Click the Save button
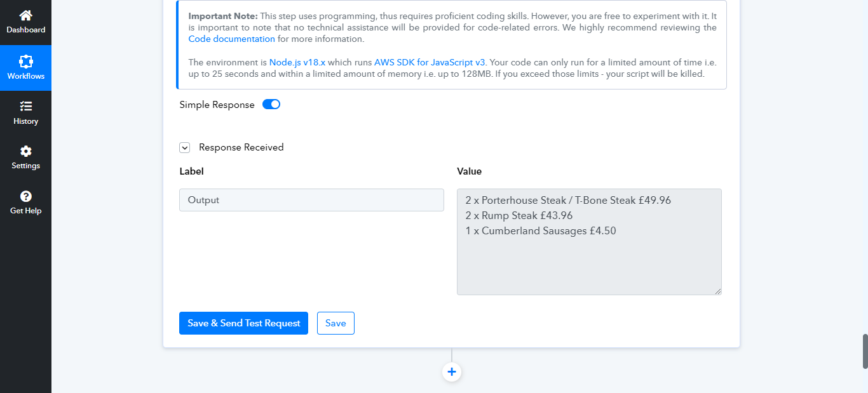 336,323
